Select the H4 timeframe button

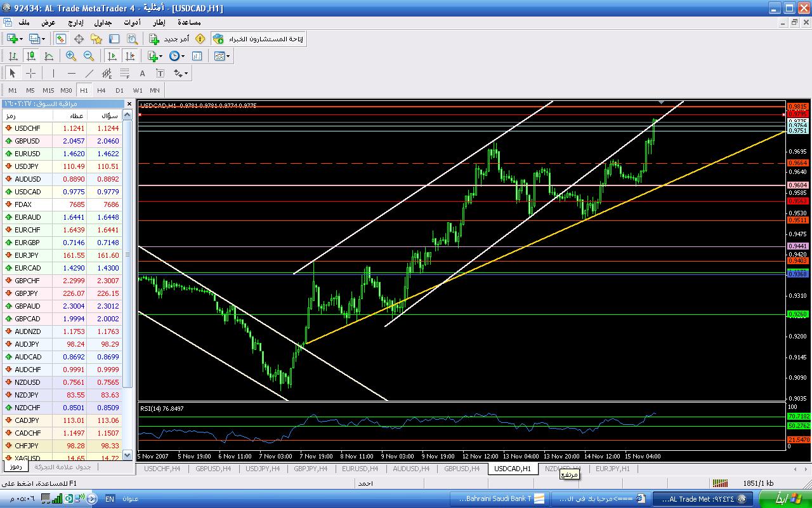101,90
